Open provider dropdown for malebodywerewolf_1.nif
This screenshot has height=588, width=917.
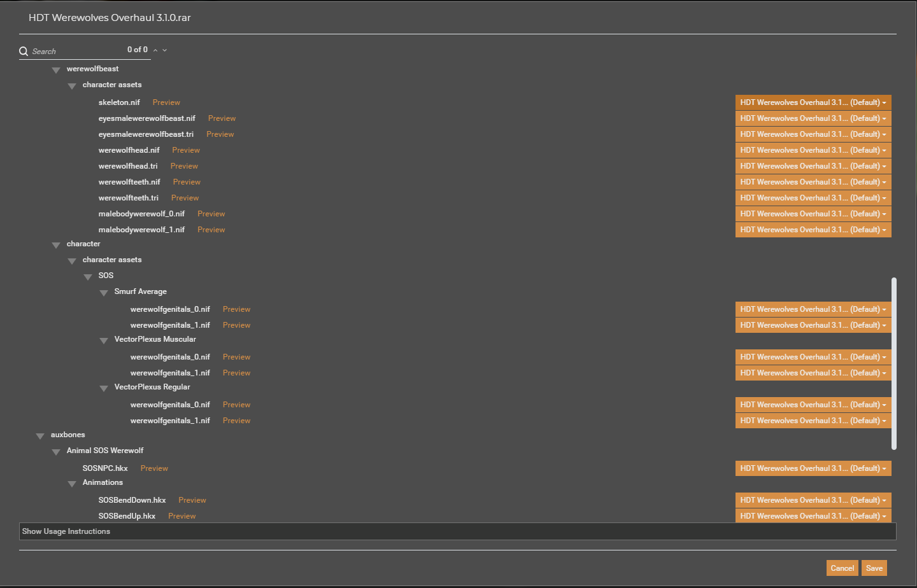[813, 230]
